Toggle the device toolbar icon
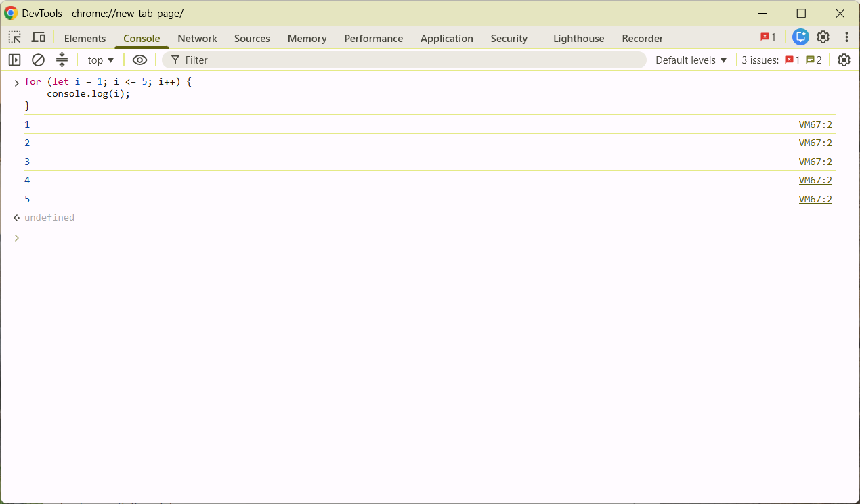860x504 pixels. pyautogui.click(x=39, y=37)
